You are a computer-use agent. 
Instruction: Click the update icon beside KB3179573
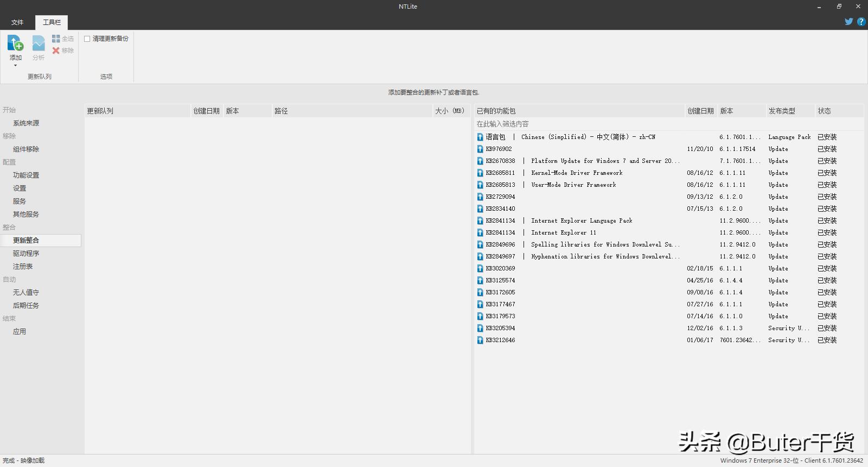tap(480, 316)
